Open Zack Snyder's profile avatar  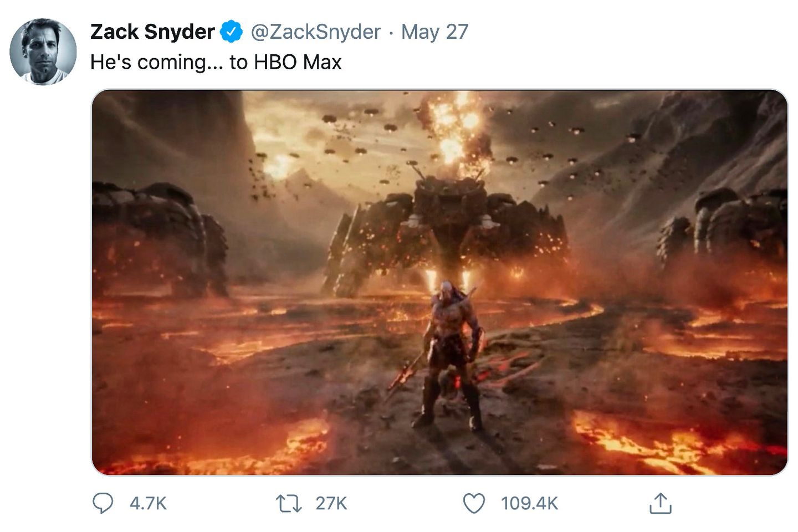pyautogui.click(x=43, y=52)
